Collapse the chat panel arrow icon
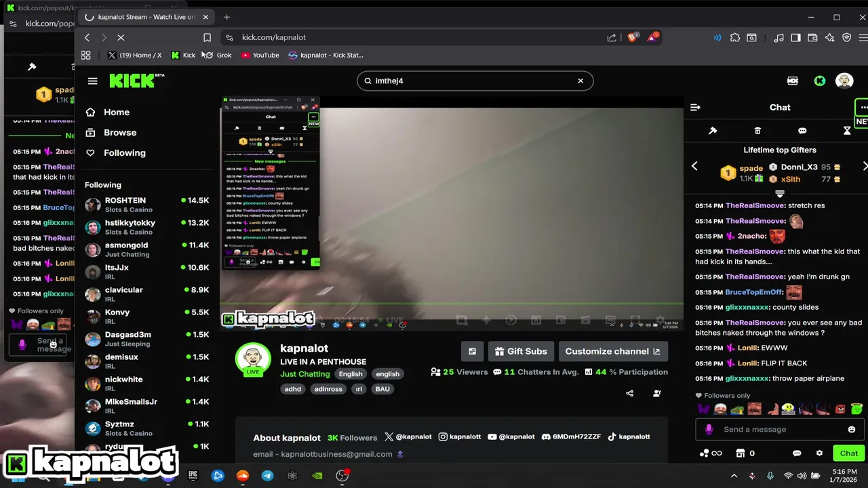The width and height of the screenshot is (868, 488). point(695,107)
